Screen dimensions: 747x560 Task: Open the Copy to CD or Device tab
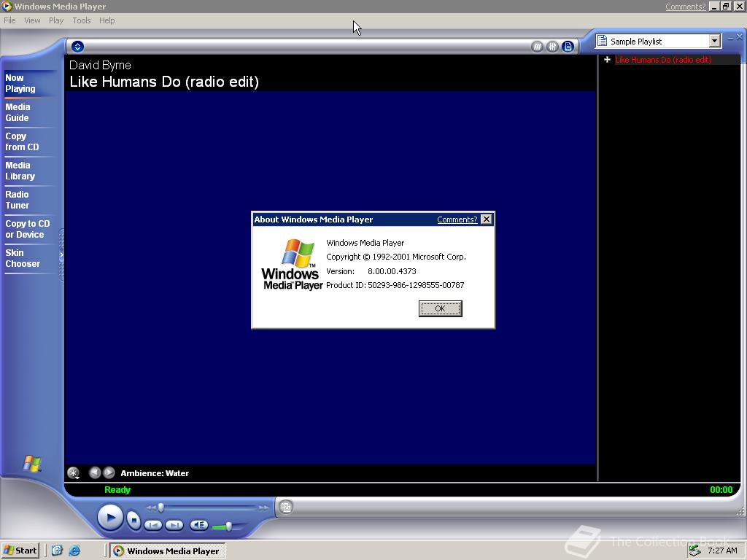pos(28,229)
